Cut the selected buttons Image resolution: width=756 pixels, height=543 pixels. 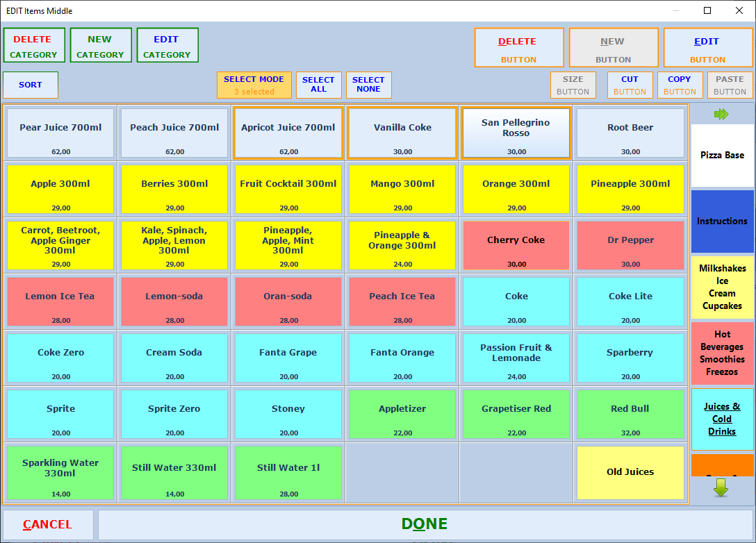(x=630, y=85)
